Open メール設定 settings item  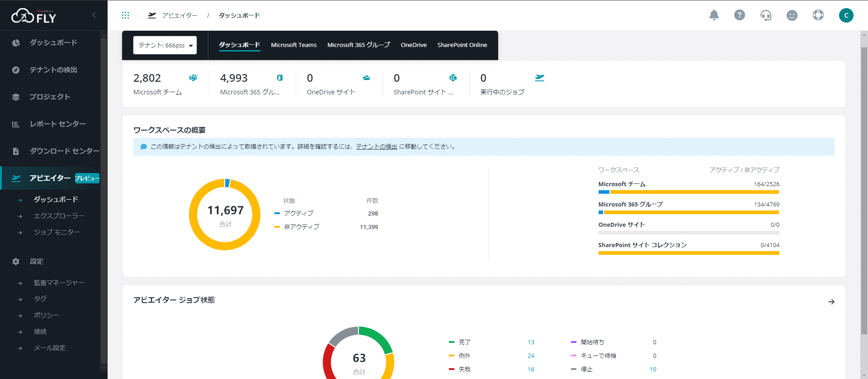(x=50, y=348)
